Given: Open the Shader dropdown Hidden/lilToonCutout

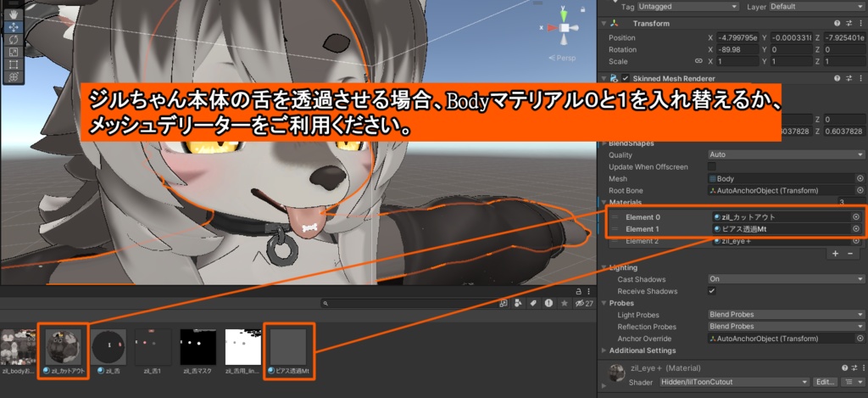Looking at the screenshot, I should [734, 382].
